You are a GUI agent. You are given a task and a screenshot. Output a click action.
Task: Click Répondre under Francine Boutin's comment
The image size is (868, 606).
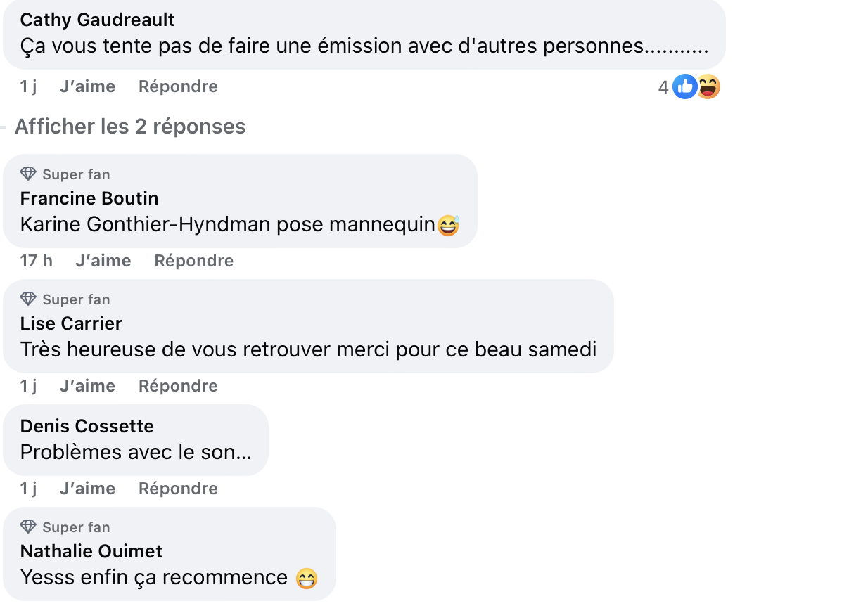pos(193,260)
